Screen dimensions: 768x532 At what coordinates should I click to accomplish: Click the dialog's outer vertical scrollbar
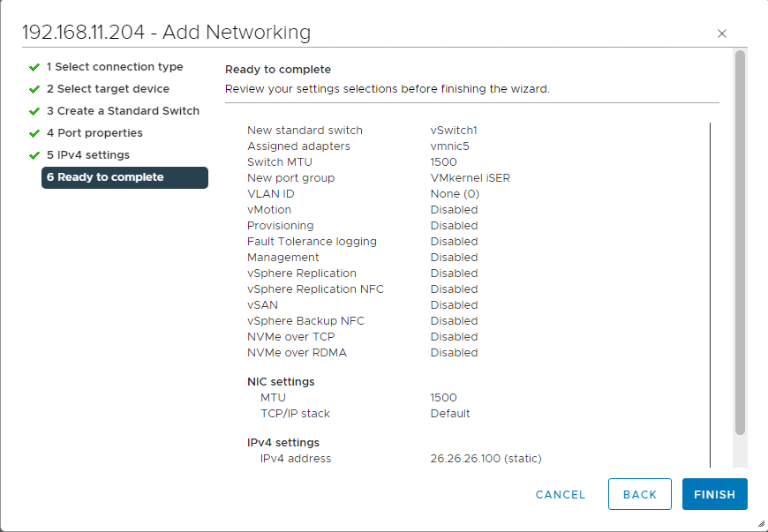[740, 243]
